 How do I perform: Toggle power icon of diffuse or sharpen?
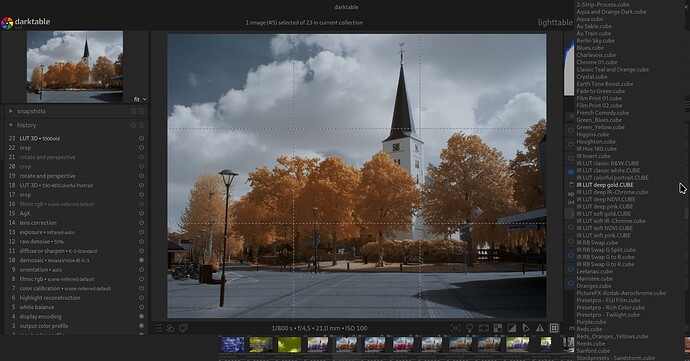click(141, 251)
